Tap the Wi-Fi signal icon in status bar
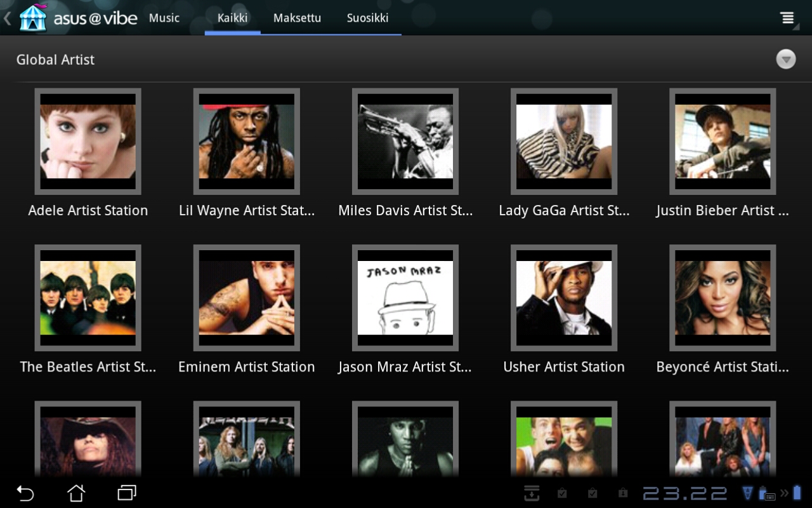Screen dimensions: 812x508 pyautogui.click(x=749, y=493)
